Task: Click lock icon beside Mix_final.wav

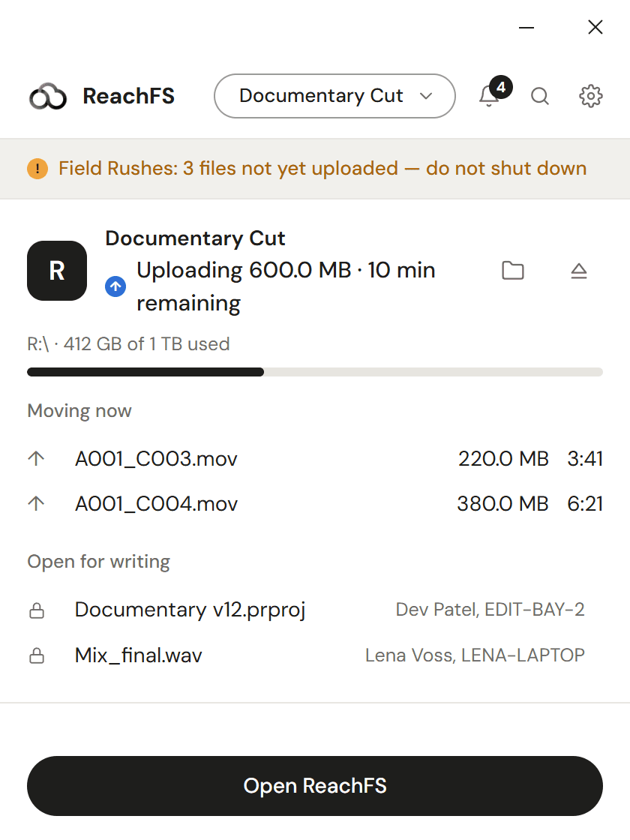Action: [37, 655]
